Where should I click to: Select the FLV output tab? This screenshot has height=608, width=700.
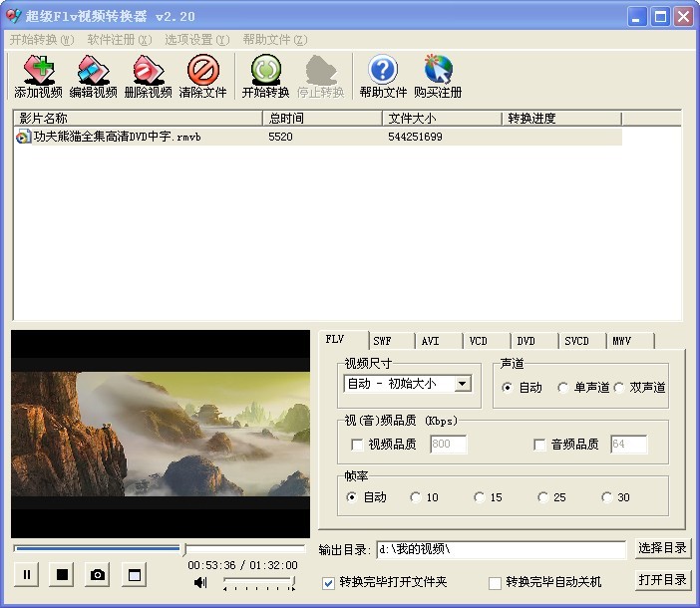[343, 340]
